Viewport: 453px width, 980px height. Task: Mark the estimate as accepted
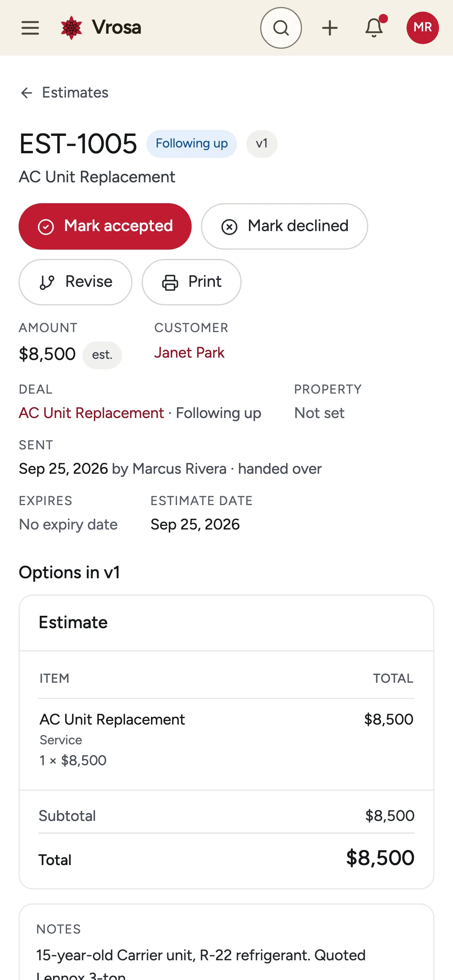point(105,226)
